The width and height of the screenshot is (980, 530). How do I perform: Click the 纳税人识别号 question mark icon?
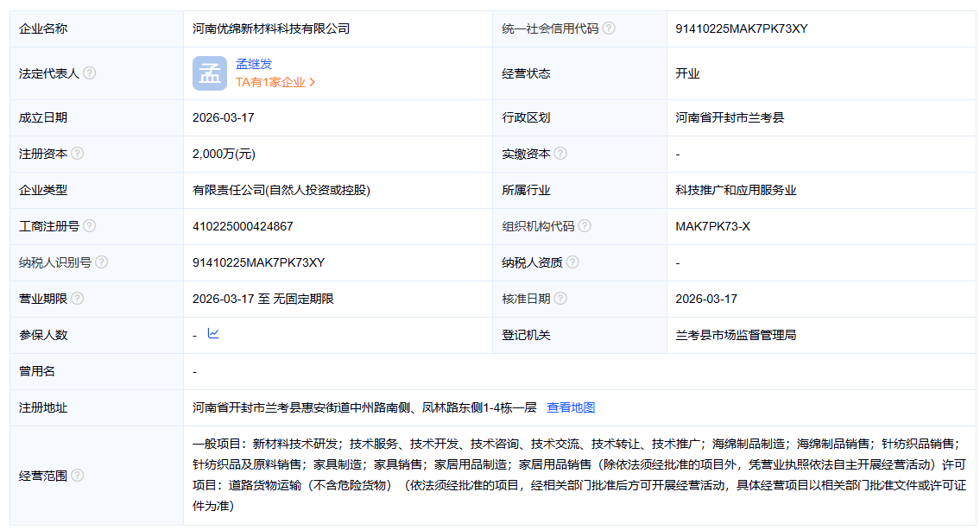coord(102,262)
